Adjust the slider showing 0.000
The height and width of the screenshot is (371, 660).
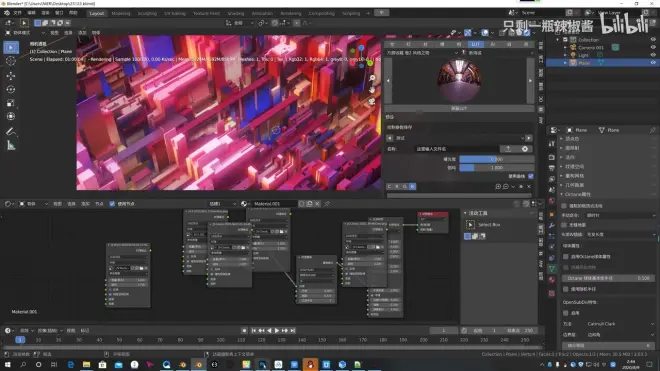497,159
